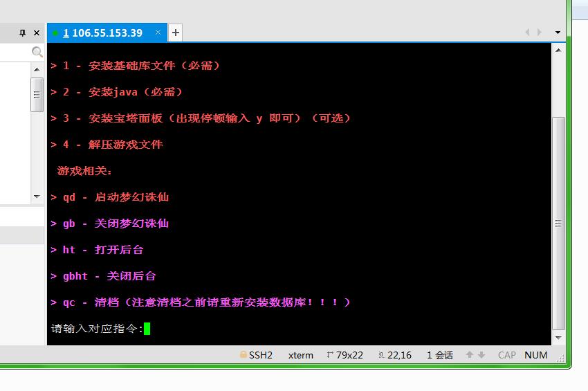Image resolution: width=588 pixels, height=391 pixels.
Task: Click the 79x22 terminal size indicator
Action: (x=344, y=355)
